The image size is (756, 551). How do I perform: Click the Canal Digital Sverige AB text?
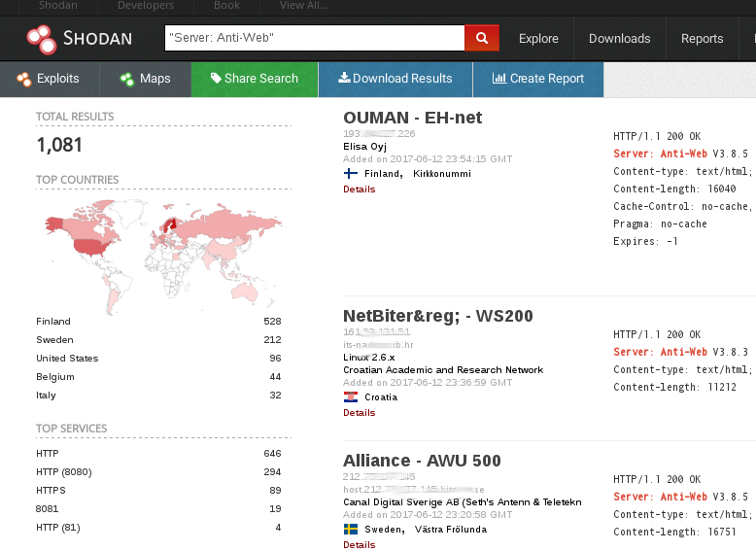point(463,502)
